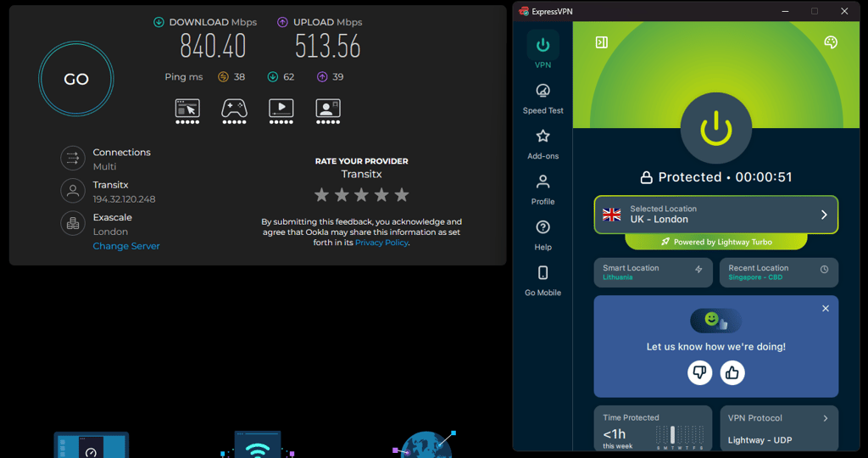Rate provider Transitx four stars
868x458 pixels.
(381, 195)
